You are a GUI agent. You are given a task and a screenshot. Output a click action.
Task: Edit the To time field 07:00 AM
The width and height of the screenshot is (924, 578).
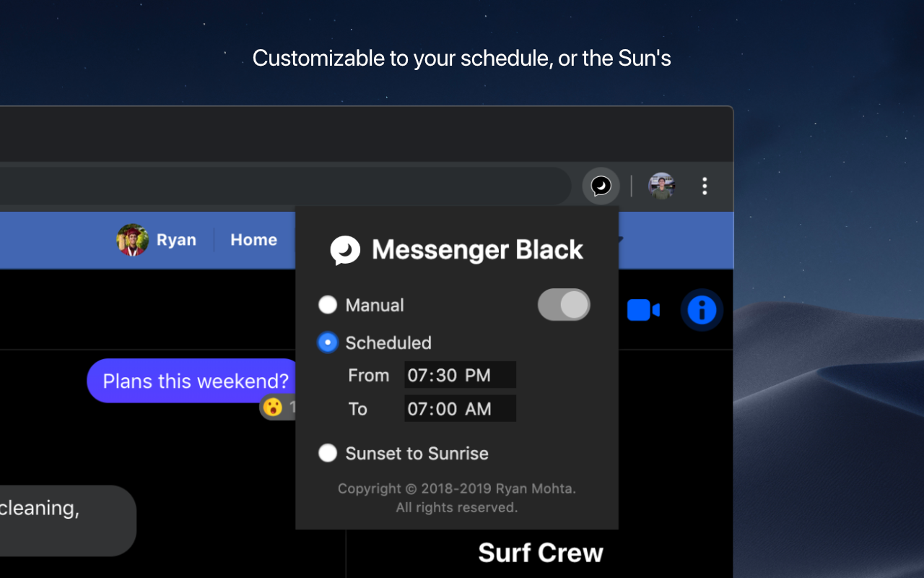(460, 408)
